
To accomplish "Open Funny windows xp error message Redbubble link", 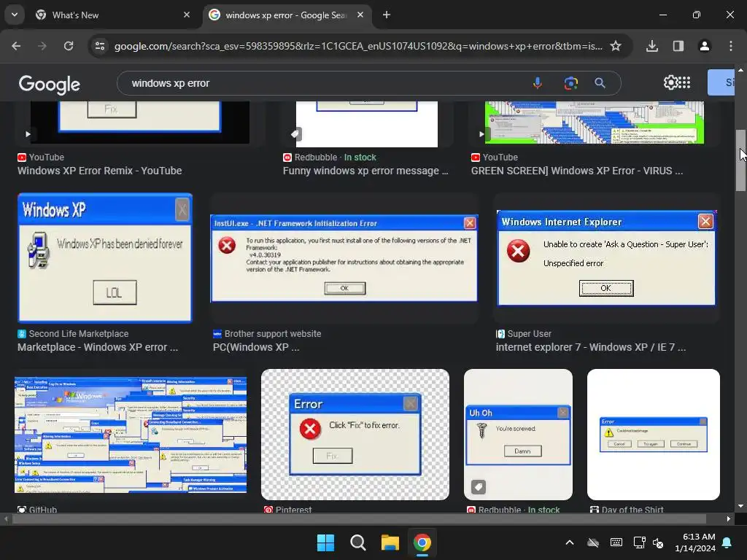I will [x=365, y=171].
